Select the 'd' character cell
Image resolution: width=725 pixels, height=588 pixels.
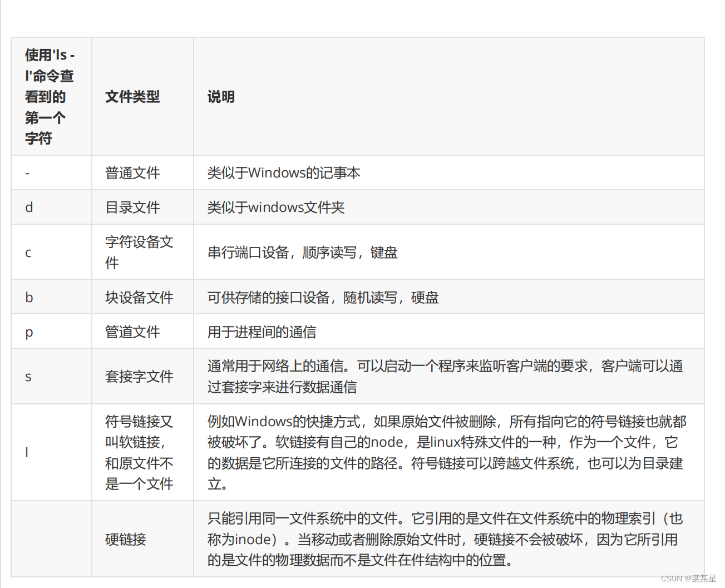coord(51,207)
